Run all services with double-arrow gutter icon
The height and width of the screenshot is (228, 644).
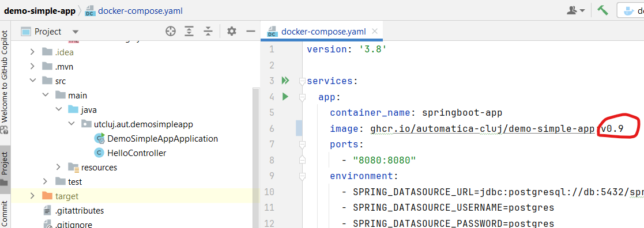pos(285,81)
